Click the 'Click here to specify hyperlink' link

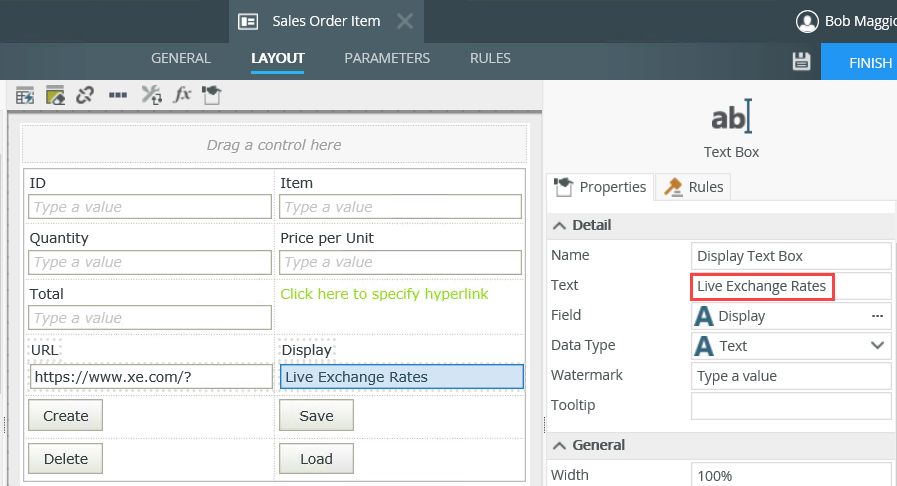pyautogui.click(x=384, y=294)
